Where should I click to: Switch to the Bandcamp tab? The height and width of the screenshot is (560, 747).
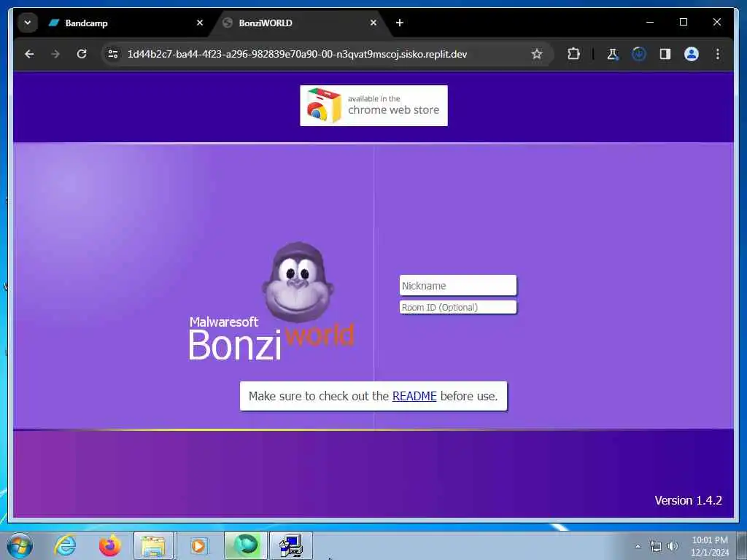(124, 23)
